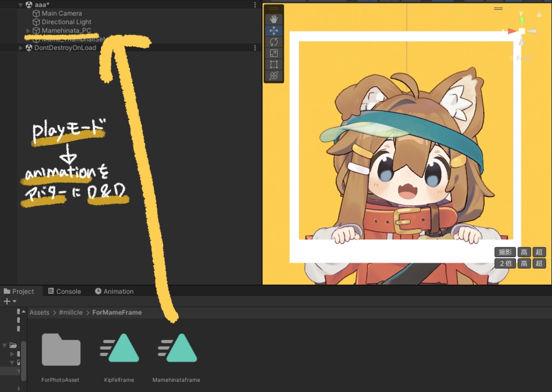
Task: Click ForMameFrame in the breadcrumb
Action: click(x=117, y=312)
